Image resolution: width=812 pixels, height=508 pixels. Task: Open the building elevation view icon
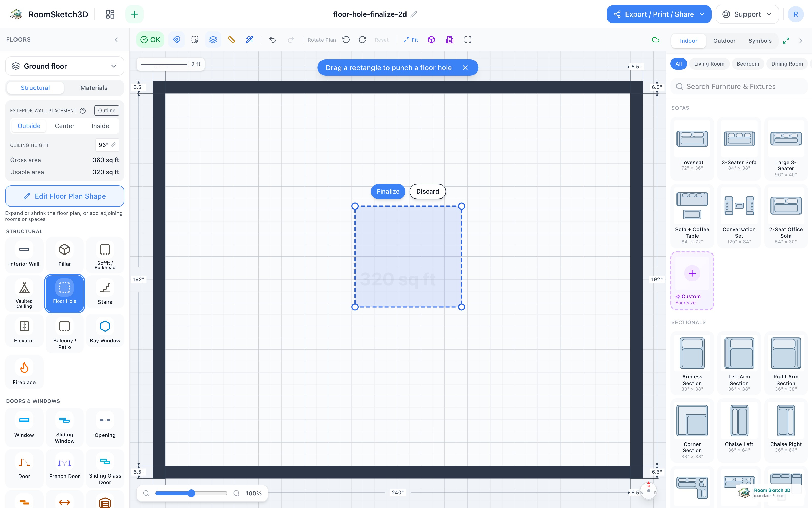point(450,40)
